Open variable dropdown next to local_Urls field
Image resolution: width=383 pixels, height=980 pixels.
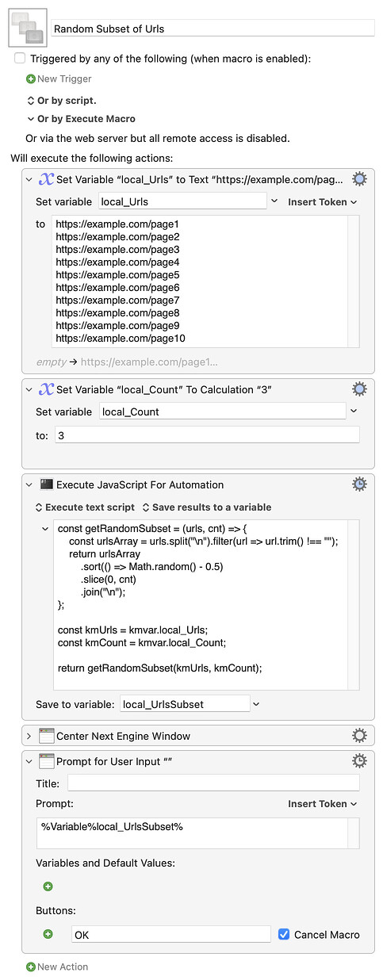click(x=274, y=201)
